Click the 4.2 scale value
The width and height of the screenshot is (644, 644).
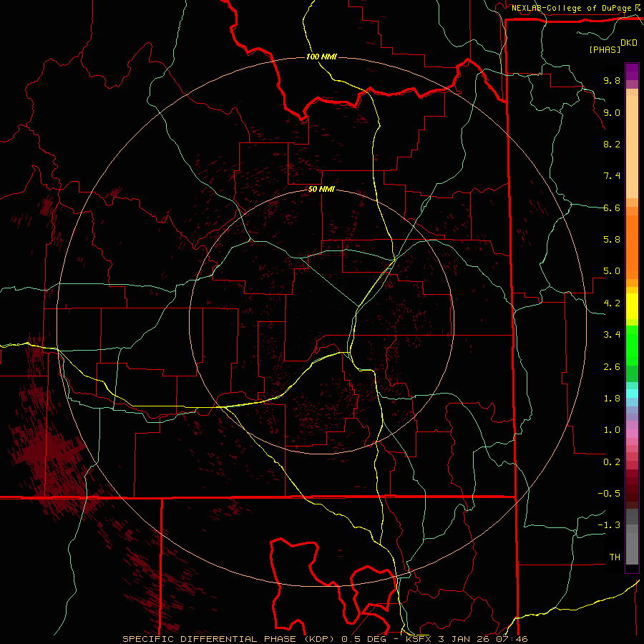point(612,303)
